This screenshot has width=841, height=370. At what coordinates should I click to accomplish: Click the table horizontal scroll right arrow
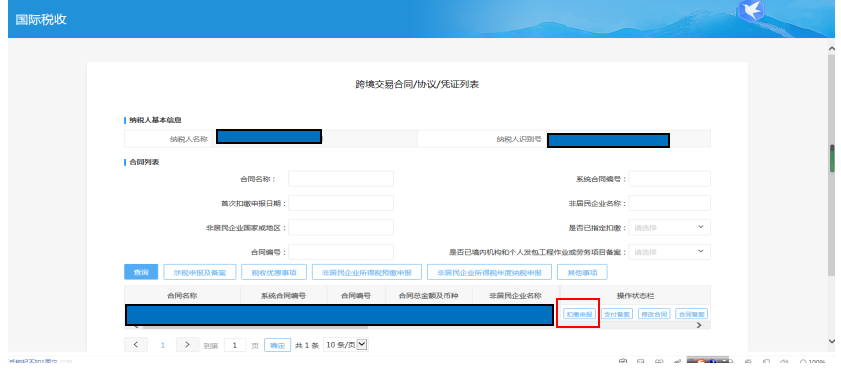point(699,325)
